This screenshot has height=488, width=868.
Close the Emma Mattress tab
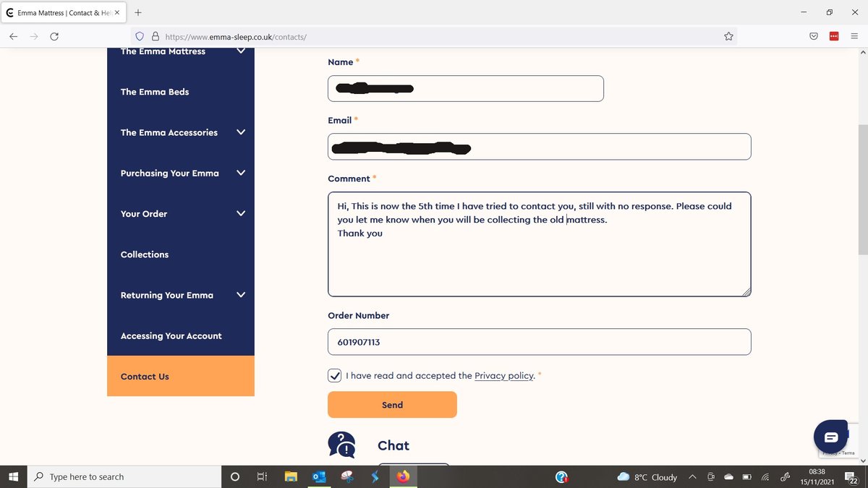click(x=117, y=12)
